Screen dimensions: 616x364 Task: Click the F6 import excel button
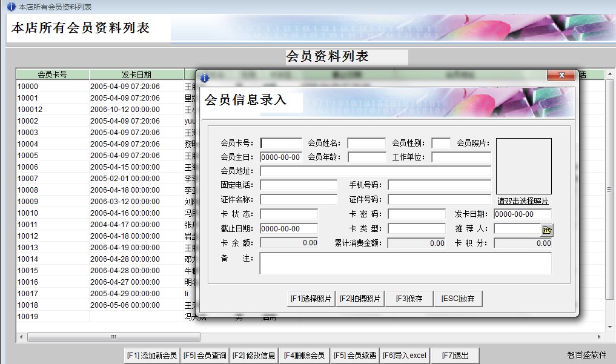coord(405,356)
